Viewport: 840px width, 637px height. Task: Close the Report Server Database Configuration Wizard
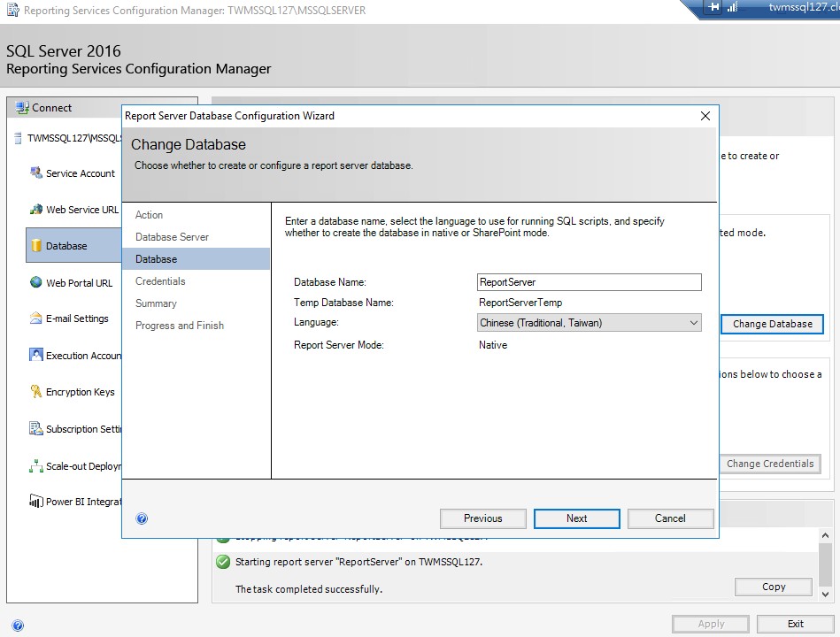(705, 116)
